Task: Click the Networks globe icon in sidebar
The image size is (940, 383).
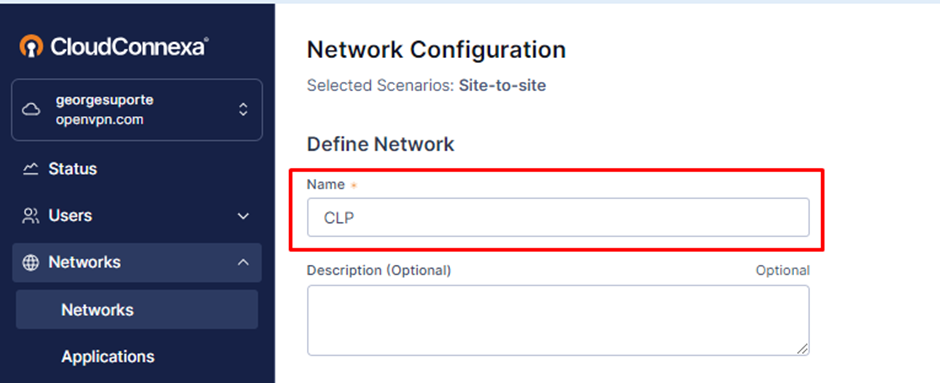Action: (x=30, y=263)
